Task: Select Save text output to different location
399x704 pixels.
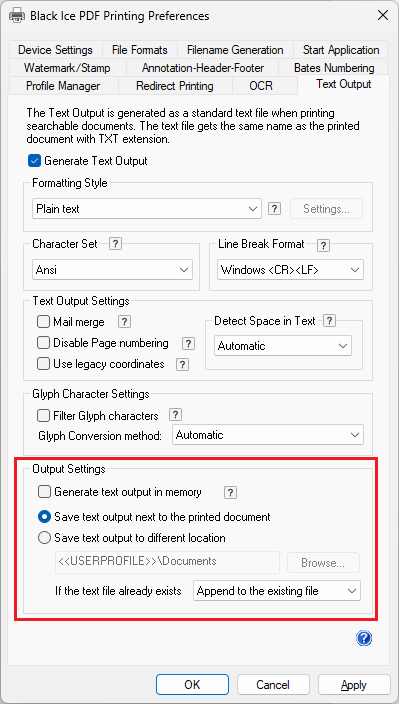Action: click(44, 537)
